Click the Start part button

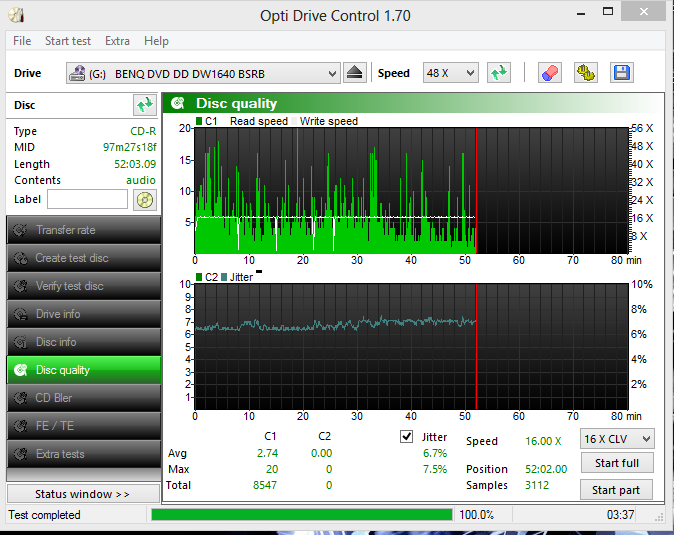coord(616,490)
